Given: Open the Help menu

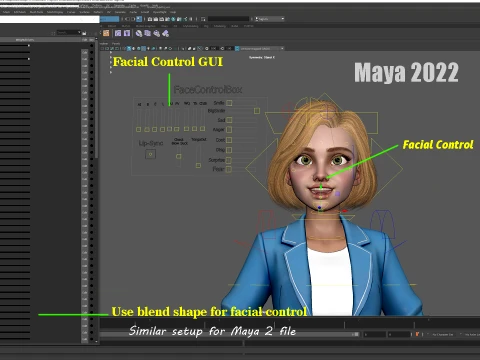Looking at the screenshot, I should (x=173, y=12).
